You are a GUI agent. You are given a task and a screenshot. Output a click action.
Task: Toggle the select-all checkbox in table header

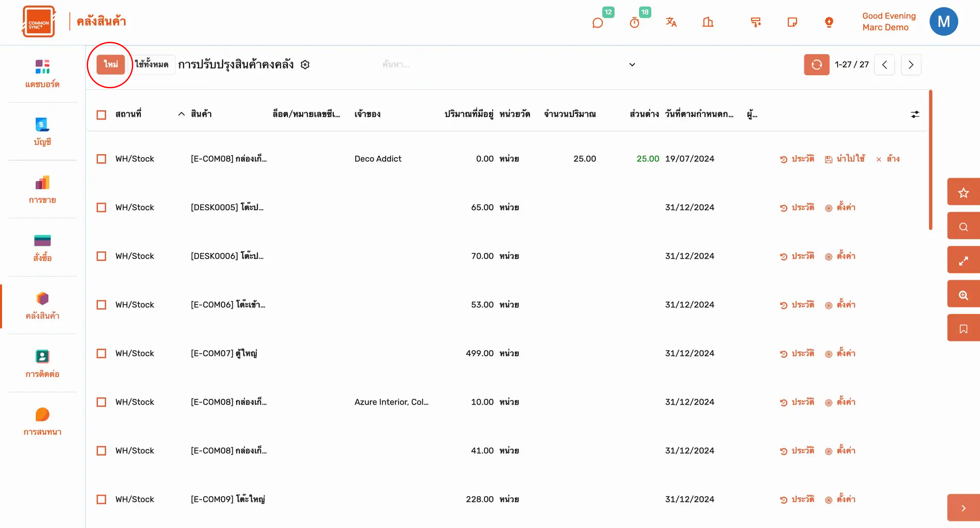(102, 115)
